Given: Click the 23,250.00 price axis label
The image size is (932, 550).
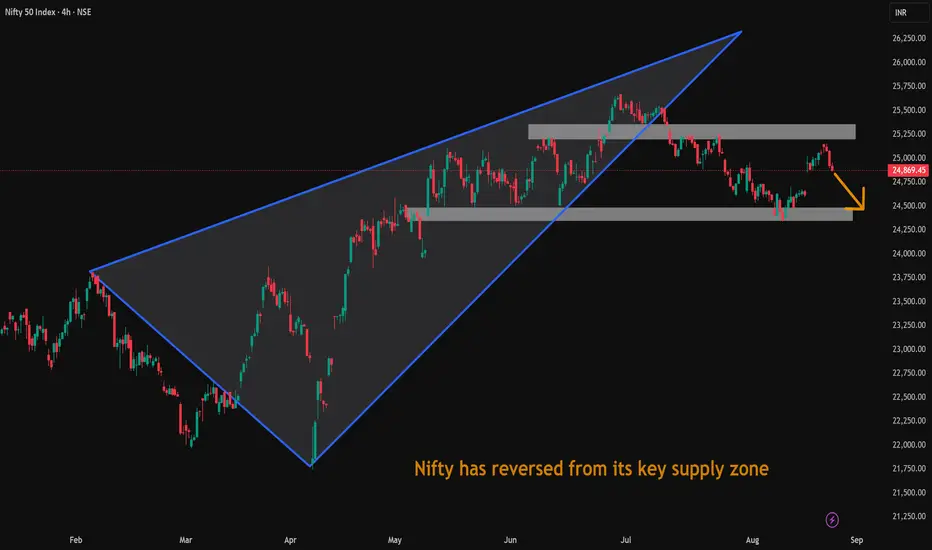Looking at the screenshot, I should (x=909, y=325).
